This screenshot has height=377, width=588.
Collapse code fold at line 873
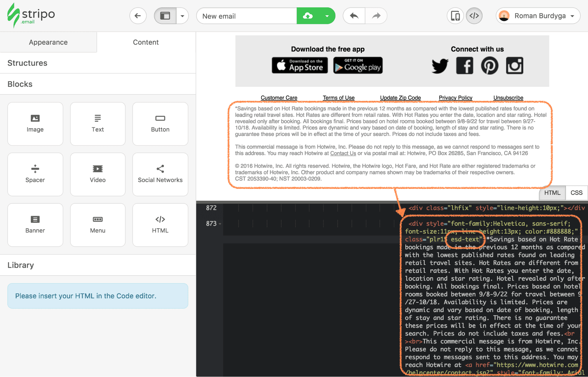point(219,224)
